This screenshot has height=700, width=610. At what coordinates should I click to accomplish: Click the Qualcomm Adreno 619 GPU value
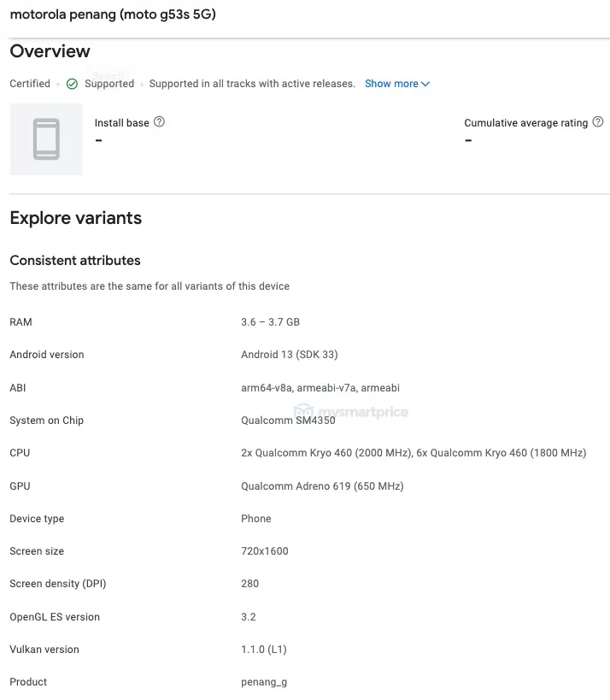[x=322, y=486]
